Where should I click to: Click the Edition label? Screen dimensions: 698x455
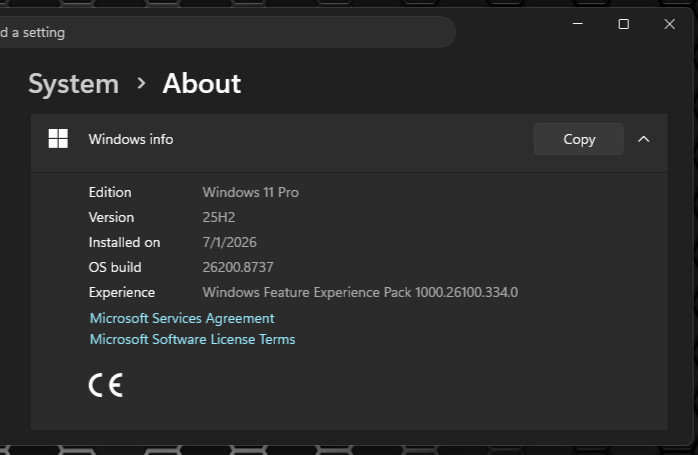[110, 192]
